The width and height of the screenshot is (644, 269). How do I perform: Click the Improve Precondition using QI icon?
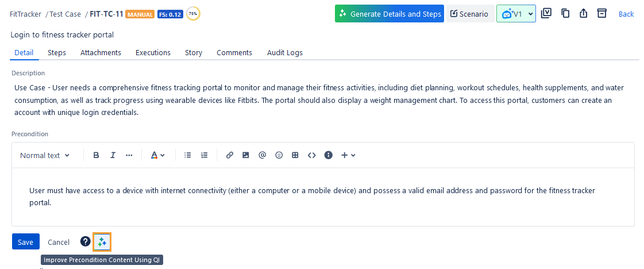click(102, 242)
